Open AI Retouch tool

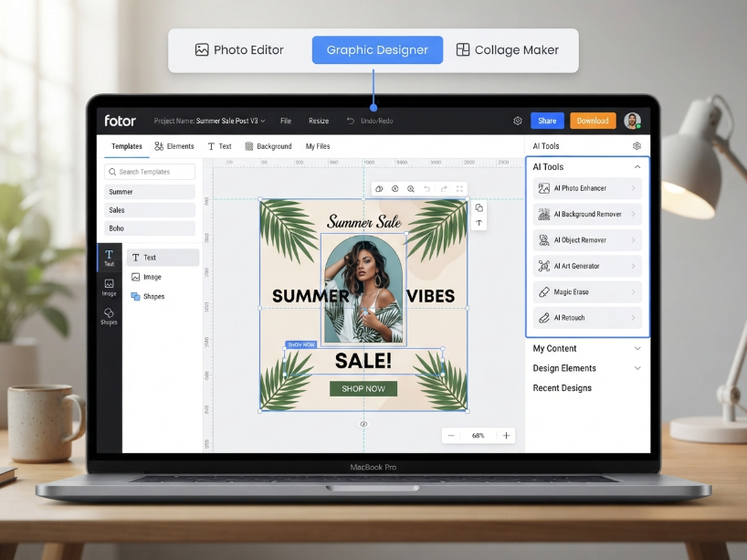tap(587, 318)
